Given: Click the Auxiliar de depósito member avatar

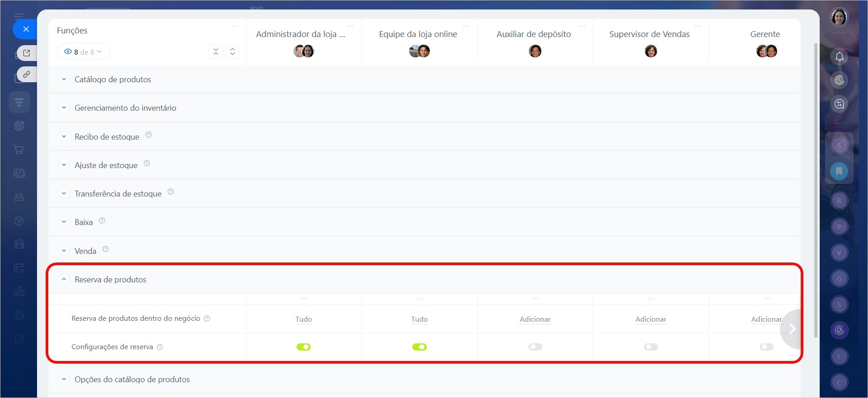Looking at the screenshot, I should coord(535,51).
